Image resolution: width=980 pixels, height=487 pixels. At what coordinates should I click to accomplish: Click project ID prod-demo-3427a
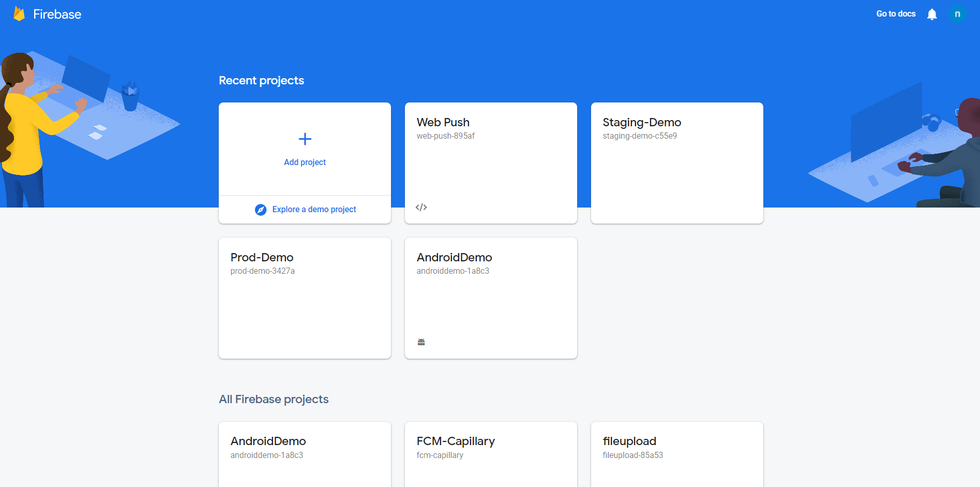[263, 271]
